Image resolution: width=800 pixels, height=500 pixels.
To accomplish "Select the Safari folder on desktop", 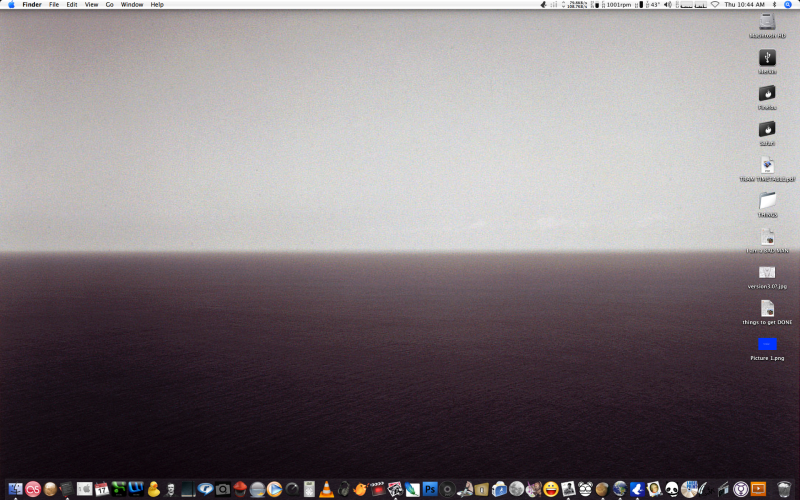I will (x=767, y=129).
